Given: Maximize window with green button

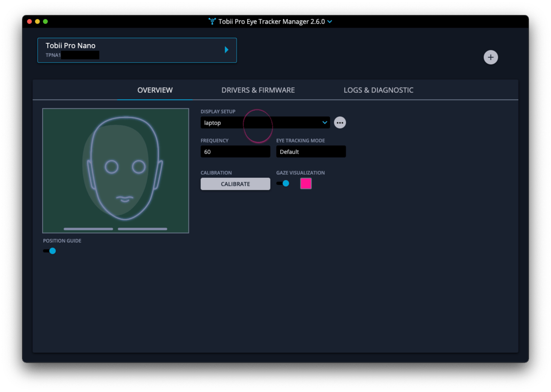Looking at the screenshot, I should [x=45, y=22].
